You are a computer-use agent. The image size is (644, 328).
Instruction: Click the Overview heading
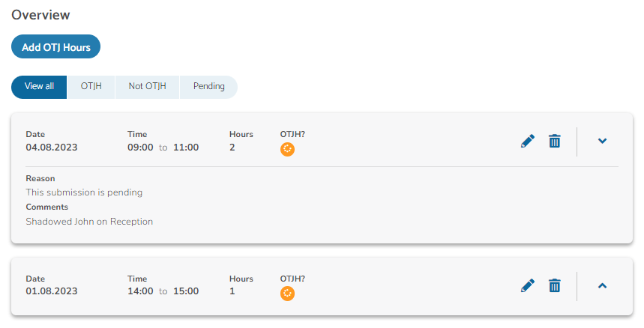pos(40,15)
